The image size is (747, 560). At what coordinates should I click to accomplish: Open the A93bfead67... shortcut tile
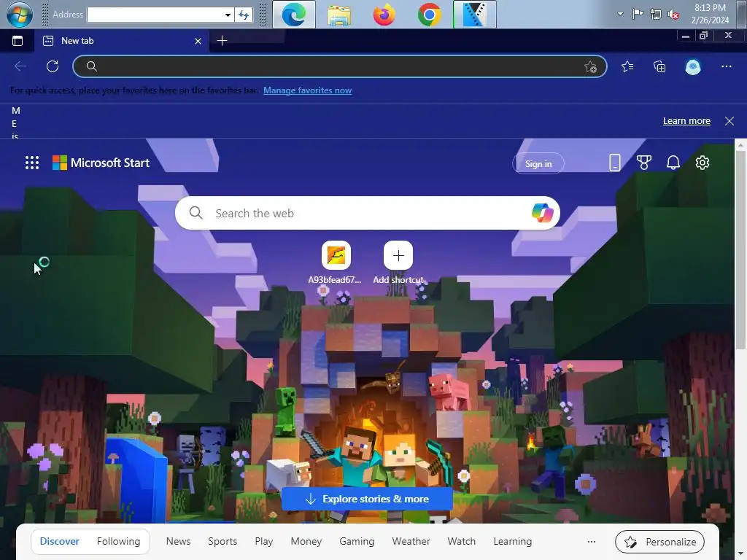336,262
